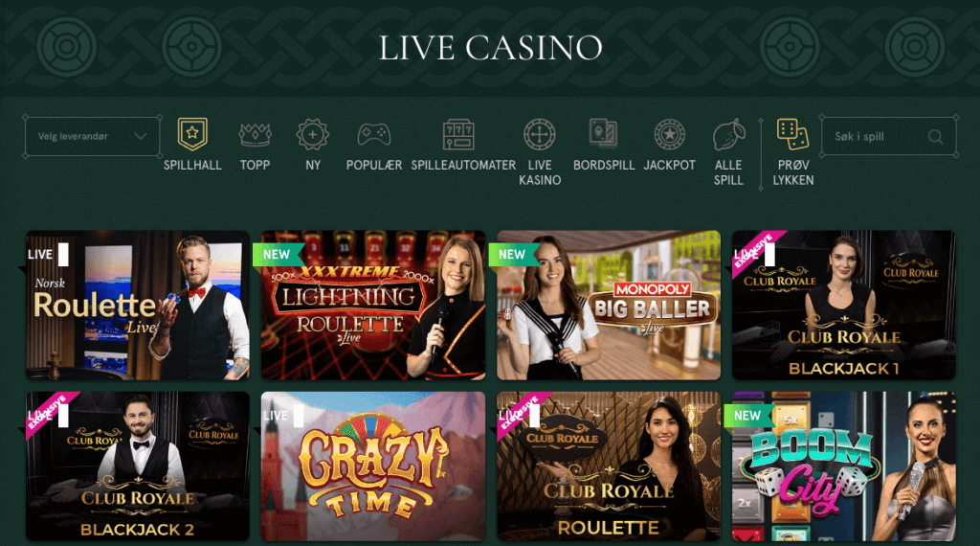Click the Velg leverandør chevron arrow
This screenshot has width=980, height=546.
point(140,136)
